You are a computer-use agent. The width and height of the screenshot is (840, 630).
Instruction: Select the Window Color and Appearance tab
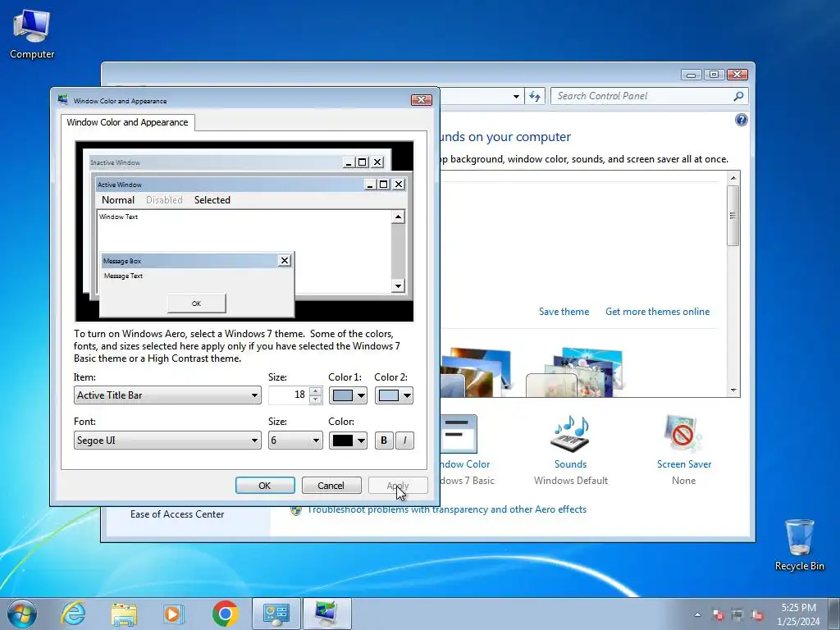[x=127, y=122]
